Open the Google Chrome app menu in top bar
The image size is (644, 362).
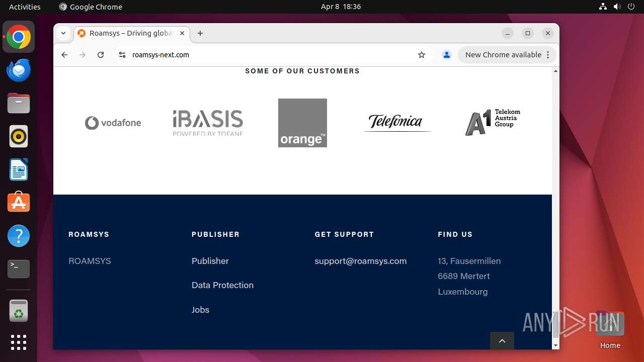click(91, 7)
